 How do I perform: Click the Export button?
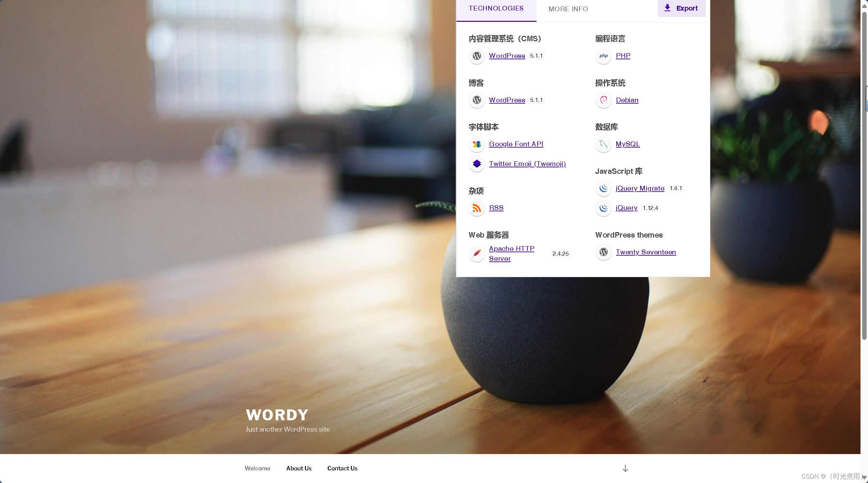click(681, 8)
